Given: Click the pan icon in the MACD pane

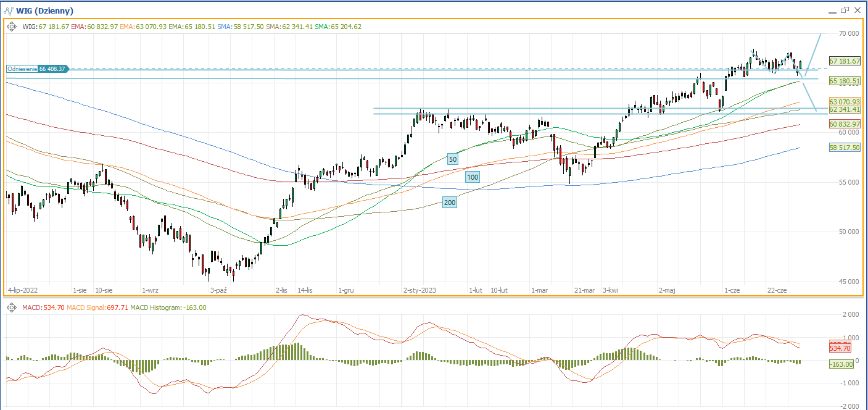Looking at the screenshot, I should (x=12, y=307).
